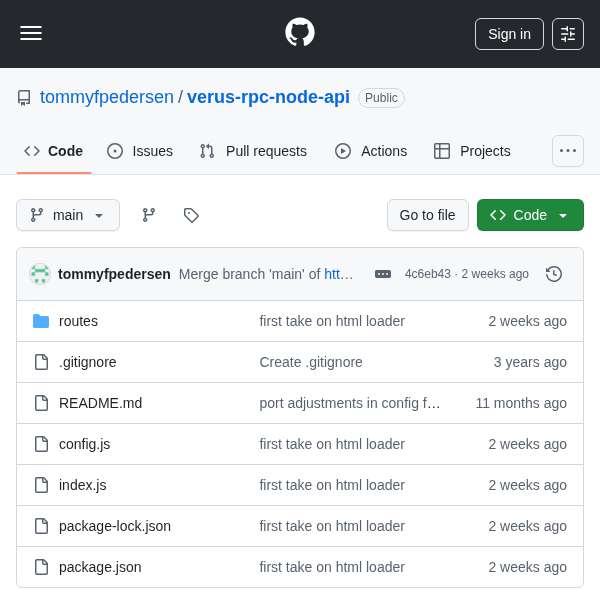Go to the GitHub homepage logo

(x=300, y=33)
